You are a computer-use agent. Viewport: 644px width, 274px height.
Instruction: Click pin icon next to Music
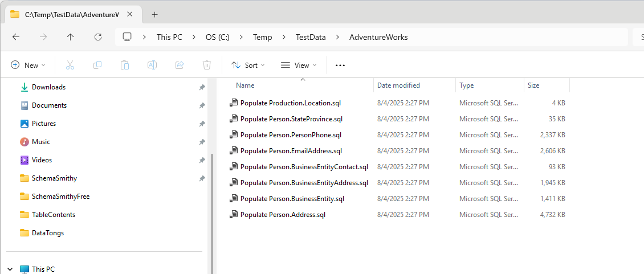(202, 142)
